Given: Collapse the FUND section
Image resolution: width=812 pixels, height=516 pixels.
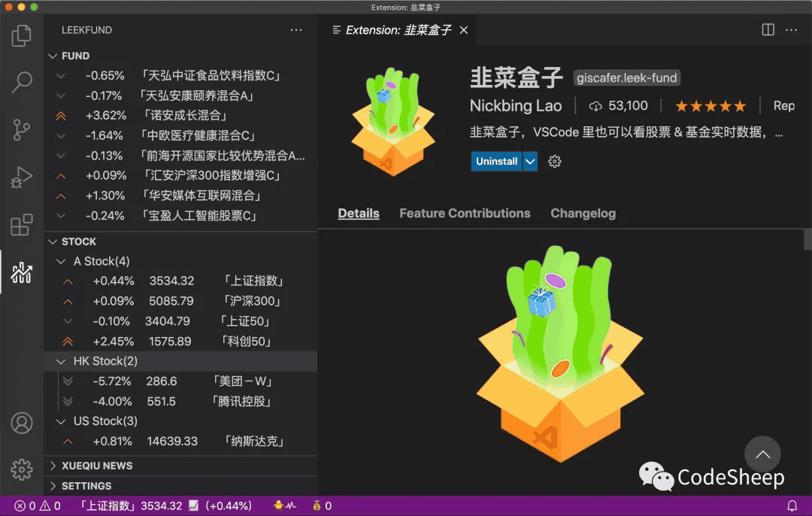Looking at the screenshot, I should pos(53,56).
